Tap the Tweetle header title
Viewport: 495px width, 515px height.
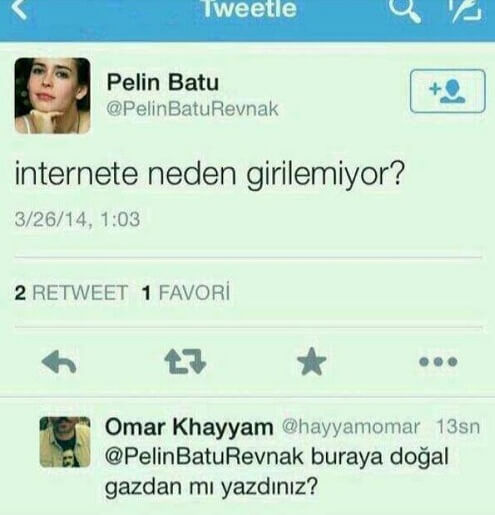(x=249, y=9)
